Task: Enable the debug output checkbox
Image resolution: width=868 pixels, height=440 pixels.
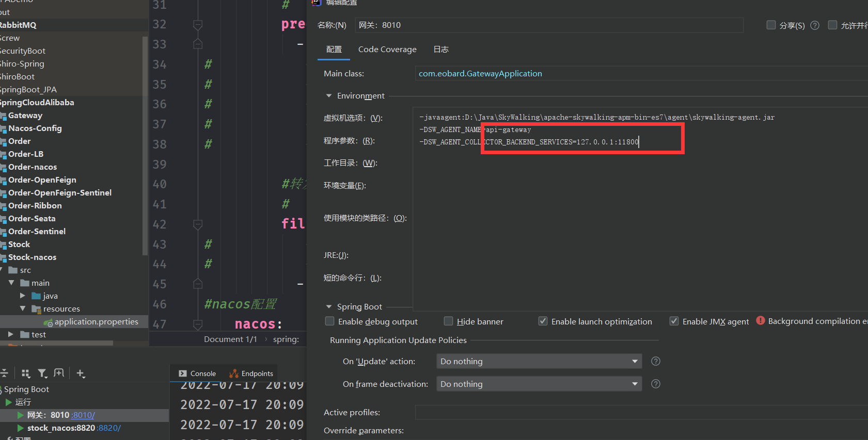Action: pyautogui.click(x=329, y=321)
